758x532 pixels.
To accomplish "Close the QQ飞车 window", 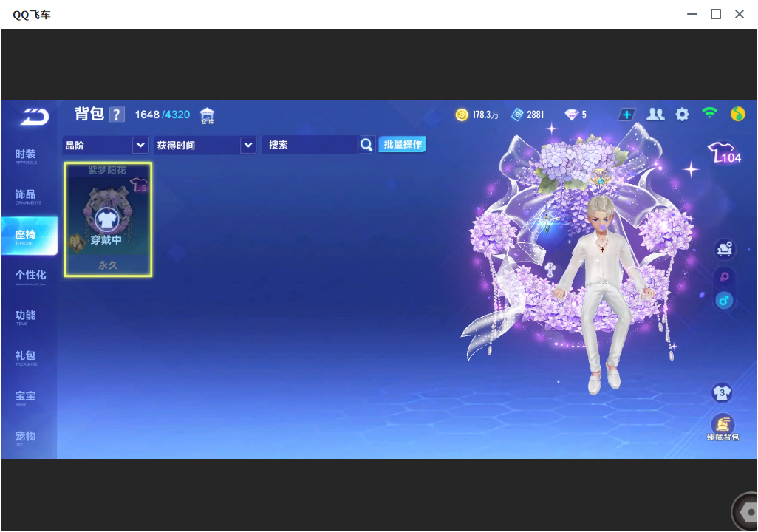I will 739,14.
